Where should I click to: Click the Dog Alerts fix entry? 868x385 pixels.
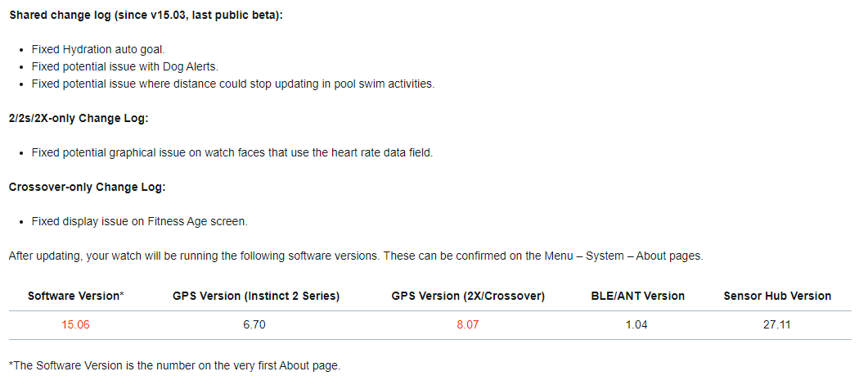coord(124,66)
